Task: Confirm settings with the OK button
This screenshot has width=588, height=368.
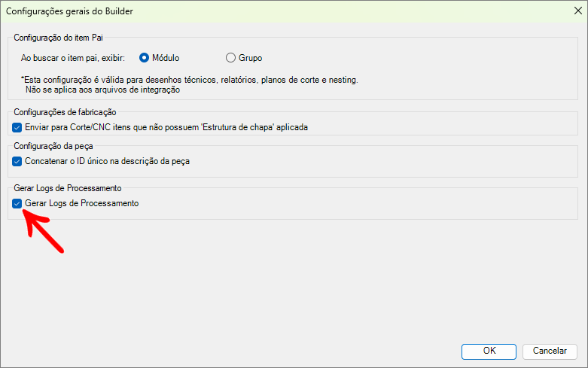Action: (x=489, y=351)
